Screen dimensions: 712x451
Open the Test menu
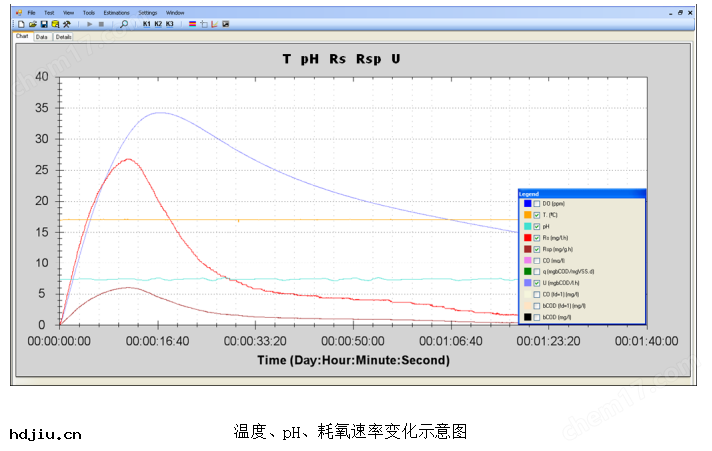pyautogui.click(x=48, y=12)
